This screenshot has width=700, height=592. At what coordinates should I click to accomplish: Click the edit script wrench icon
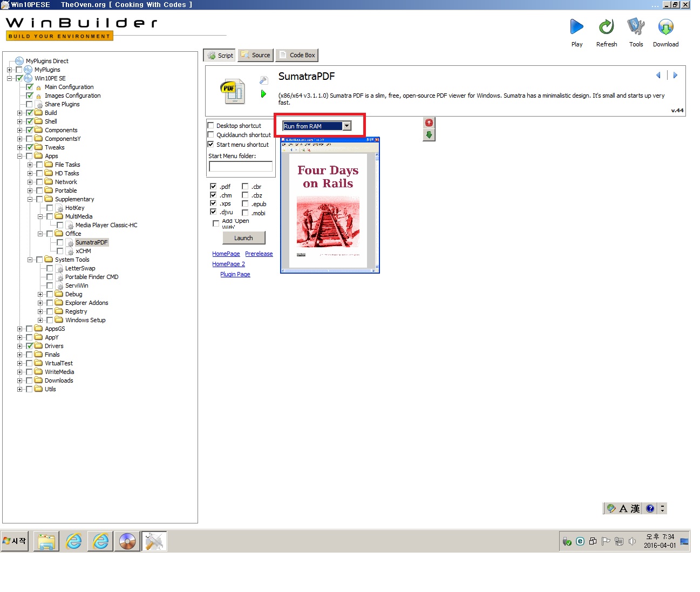[263, 80]
